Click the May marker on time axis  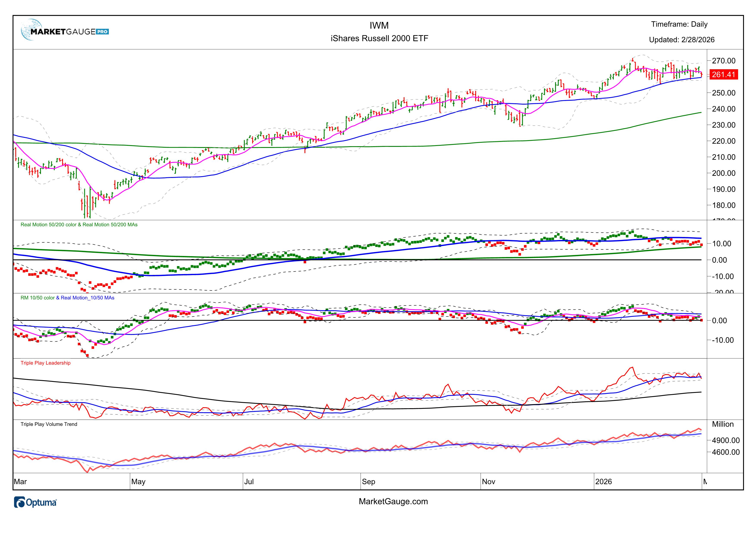click(138, 482)
